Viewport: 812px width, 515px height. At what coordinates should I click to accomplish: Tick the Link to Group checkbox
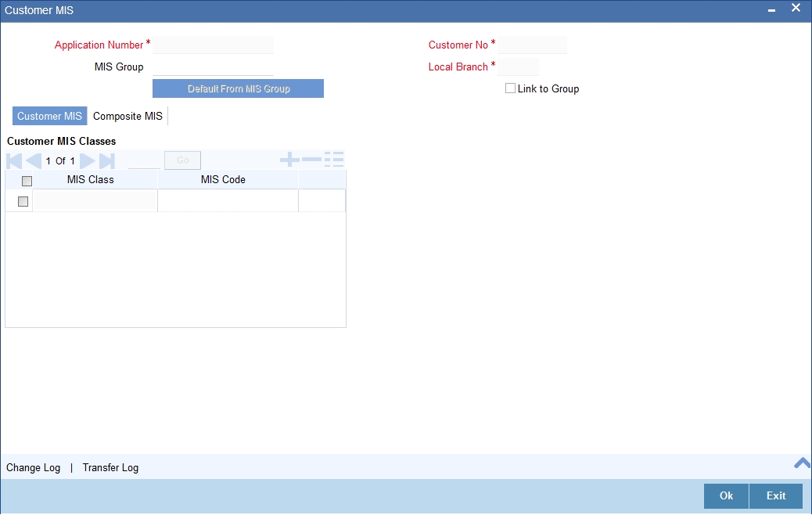510,88
